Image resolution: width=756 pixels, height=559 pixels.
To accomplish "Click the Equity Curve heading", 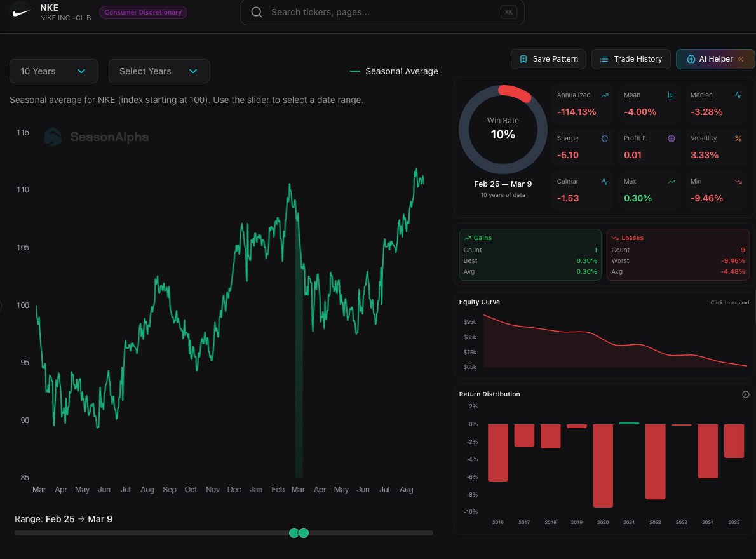I will [x=479, y=302].
